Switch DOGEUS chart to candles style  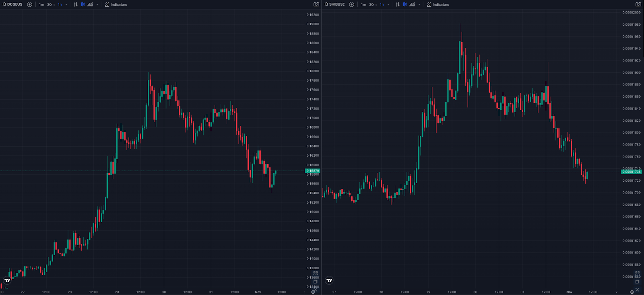click(x=83, y=4)
